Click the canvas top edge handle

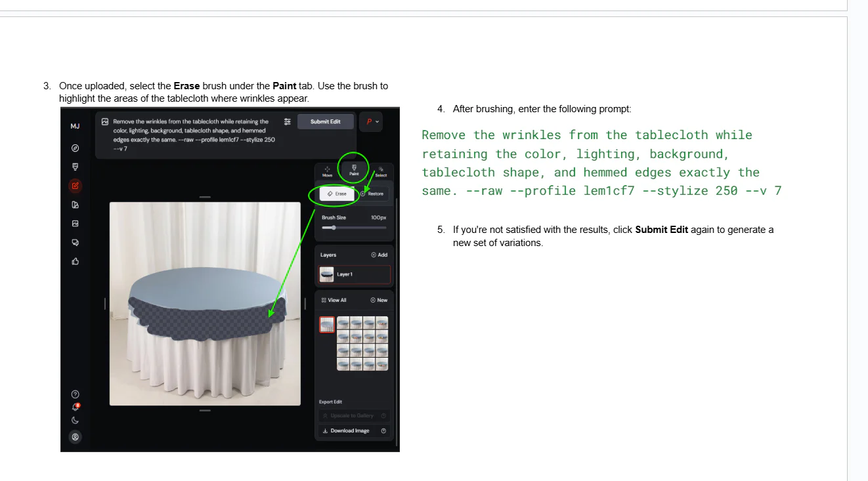[x=205, y=197]
